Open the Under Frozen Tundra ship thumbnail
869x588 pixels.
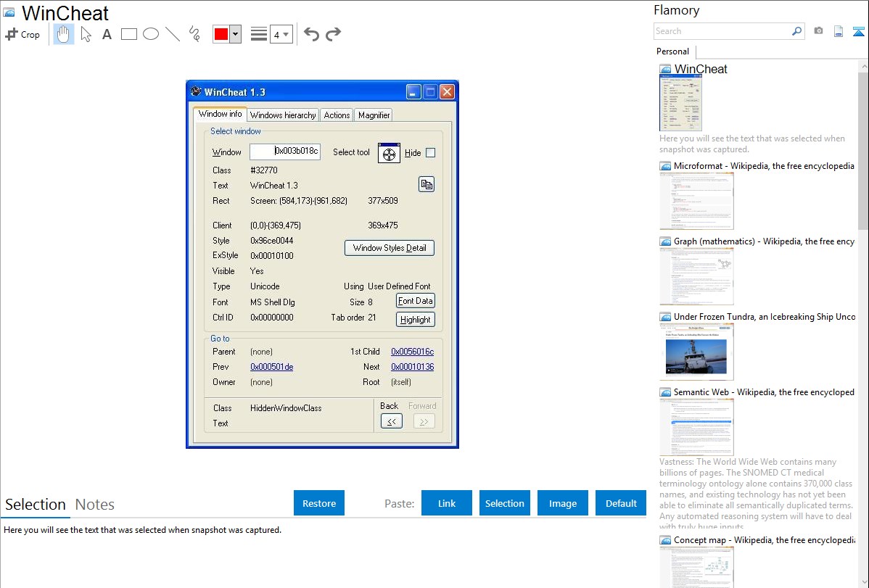coord(696,352)
